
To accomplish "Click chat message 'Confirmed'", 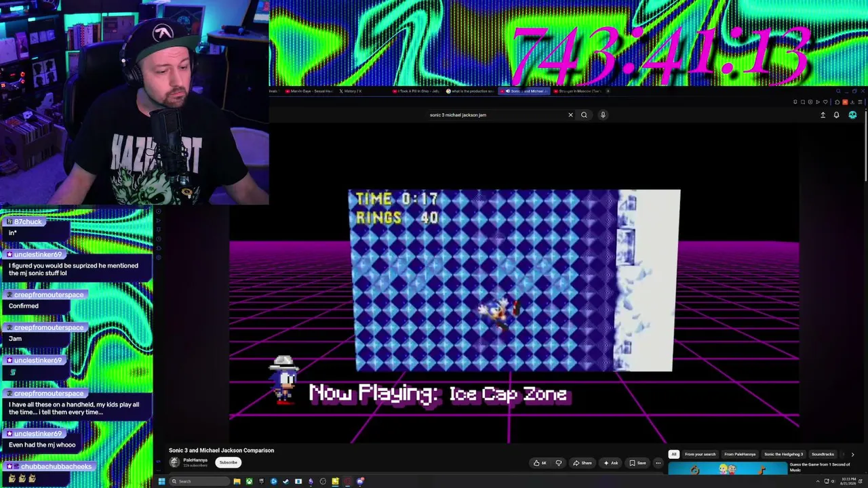I will 24,306.
